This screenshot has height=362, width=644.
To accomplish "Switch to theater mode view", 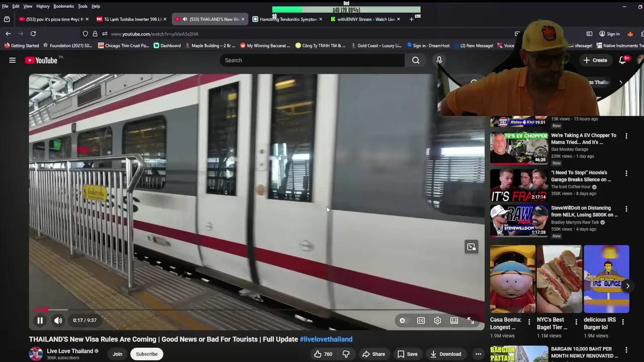I will click(454, 320).
